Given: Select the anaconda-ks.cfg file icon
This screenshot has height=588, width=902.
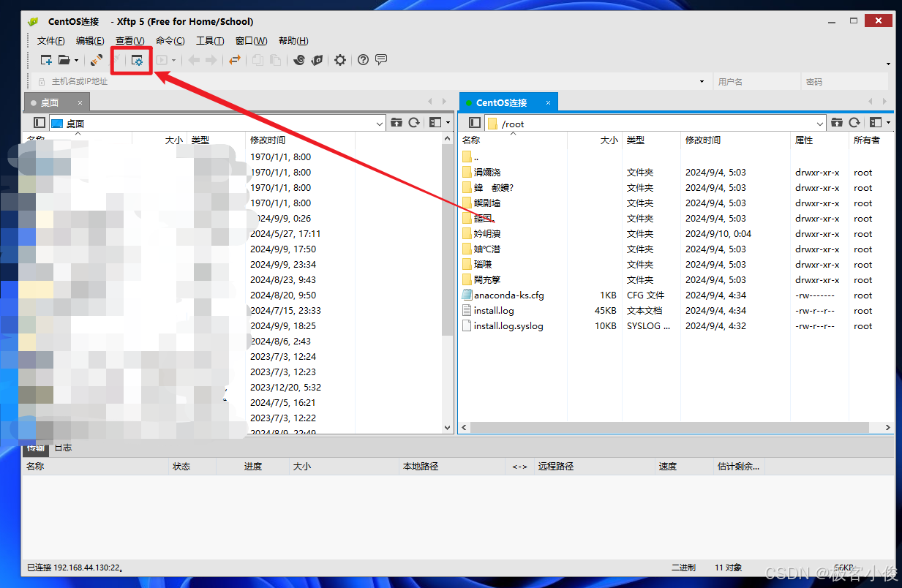Looking at the screenshot, I should coord(467,295).
